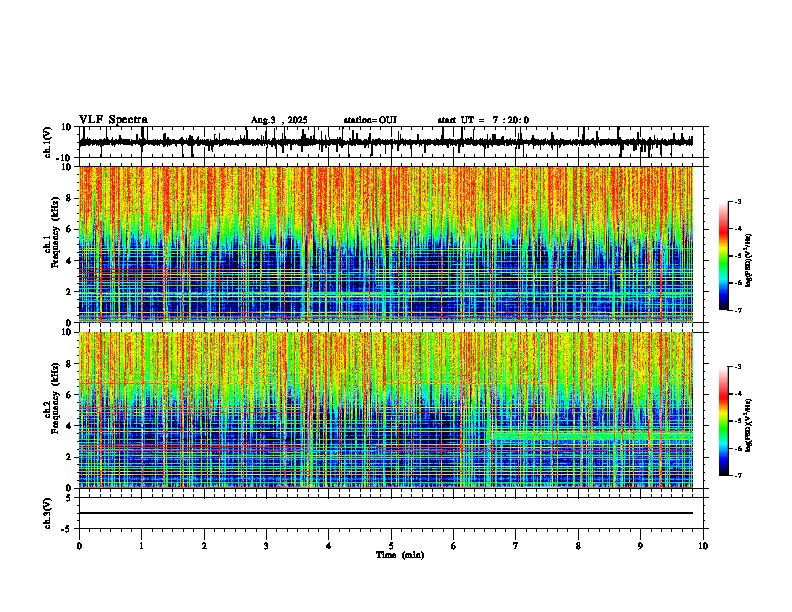Click the "4" kHz tick on ch.1 frequency axis
Image resolution: width=792 pixels, height=612 pixels.
click(70, 261)
